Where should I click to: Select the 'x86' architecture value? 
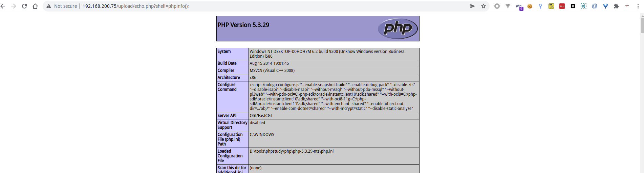pyautogui.click(x=253, y=78)
